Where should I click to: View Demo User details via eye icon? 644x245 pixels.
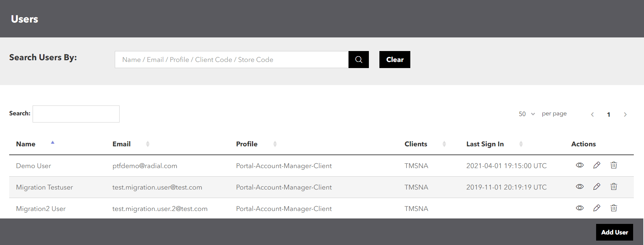point(579,165)
